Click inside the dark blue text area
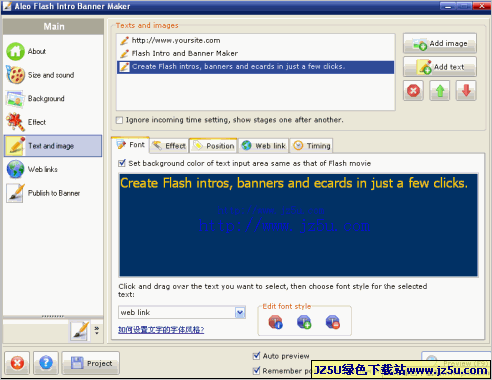The height and width of the screenshot is (380, 492). [x=299, y=225]
